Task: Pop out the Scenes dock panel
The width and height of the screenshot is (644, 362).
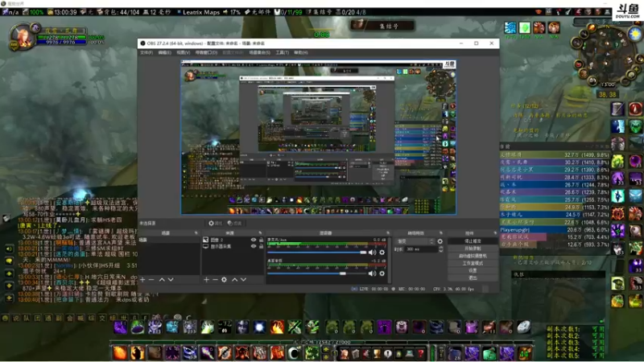Action: tap(196, 232)
